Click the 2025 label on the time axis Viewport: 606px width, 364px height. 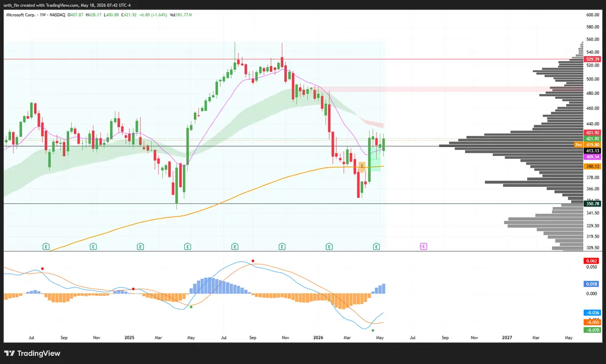click(129, 337)
